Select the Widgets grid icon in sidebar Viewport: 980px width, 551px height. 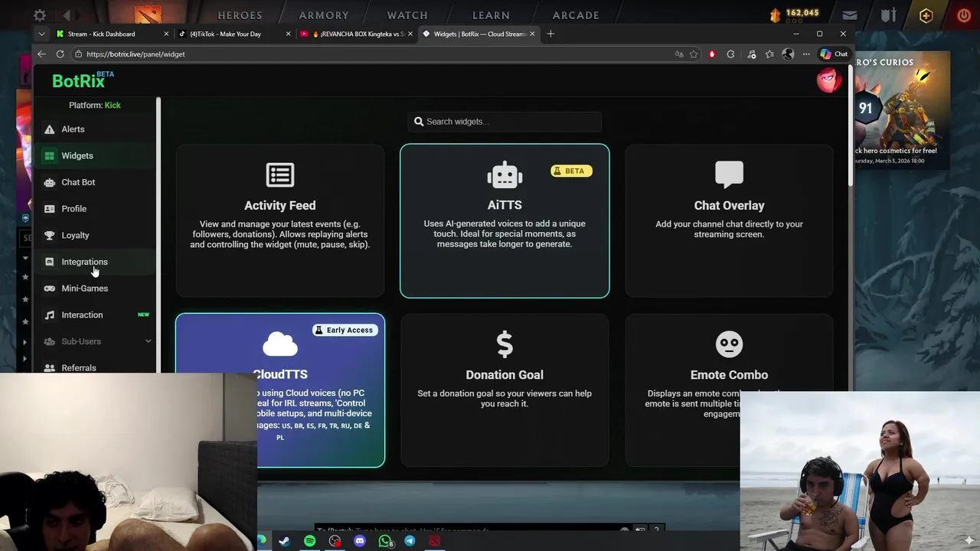coord(50,156)
